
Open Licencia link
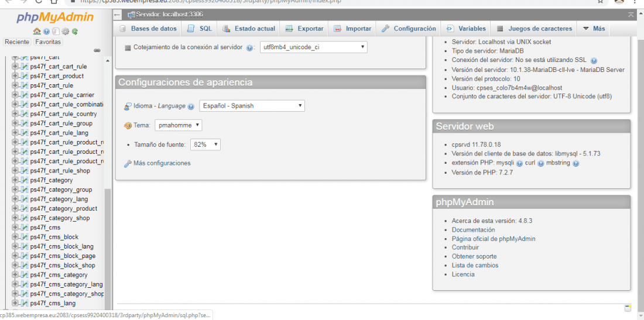463,274
